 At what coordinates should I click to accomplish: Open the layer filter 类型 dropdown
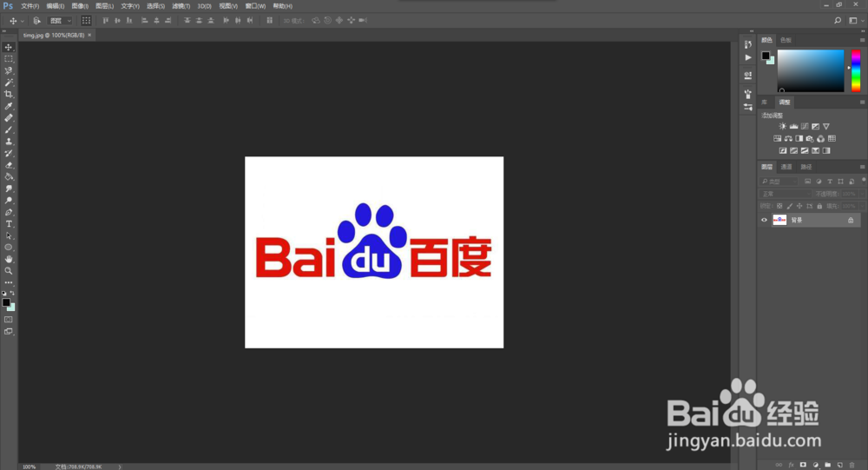(779, 182)
